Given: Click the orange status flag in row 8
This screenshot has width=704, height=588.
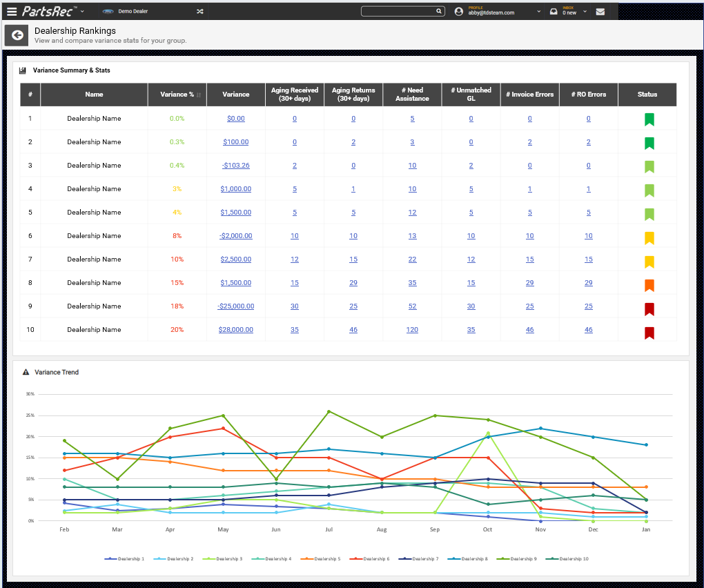Looking at the screenshot, I should [649, 286].
